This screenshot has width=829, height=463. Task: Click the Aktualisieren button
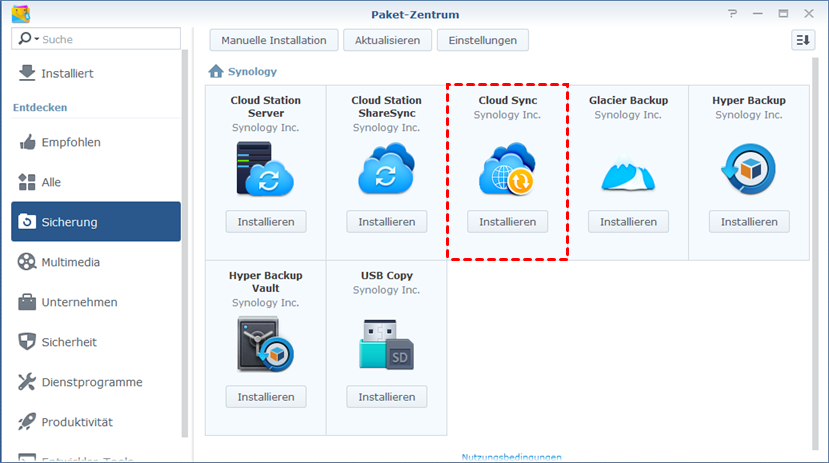pos(388,40)
